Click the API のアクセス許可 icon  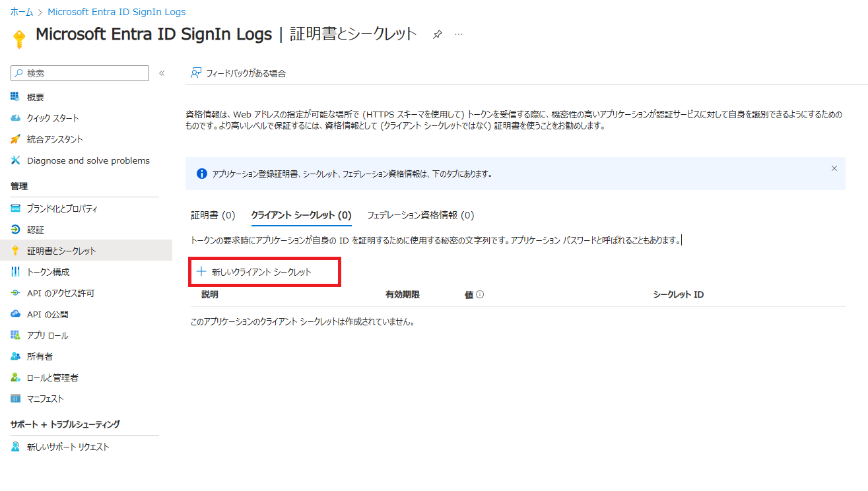pyautogui.click(x=15, y=293)
